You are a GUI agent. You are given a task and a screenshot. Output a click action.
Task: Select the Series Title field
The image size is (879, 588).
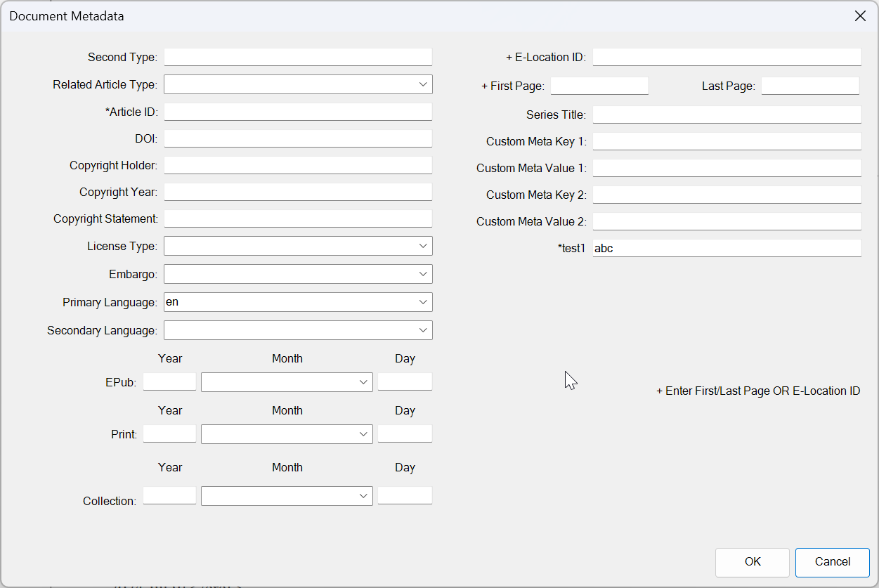click(x=727, y=114)
